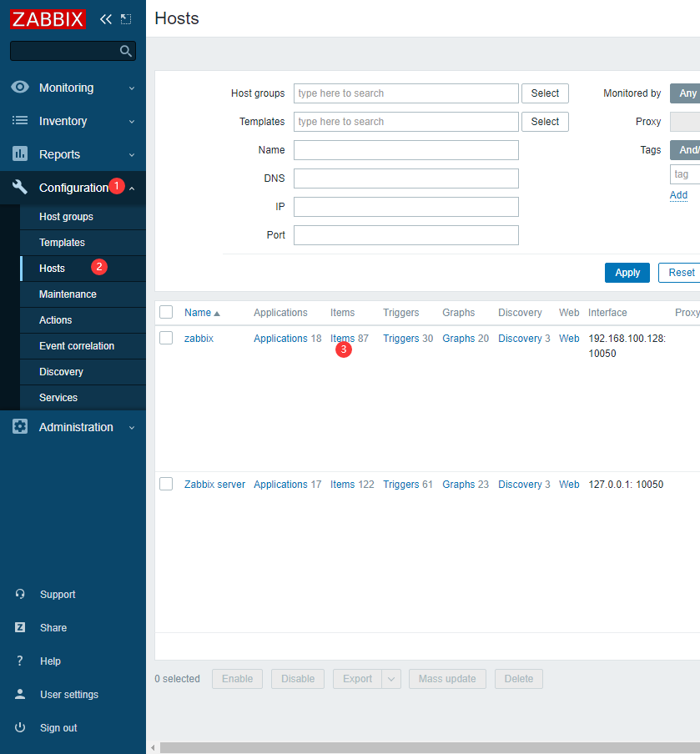The height and width of the screenshot is (754, 700).
Task: Expand the Reports menu chevron
Action: point(132,154)
